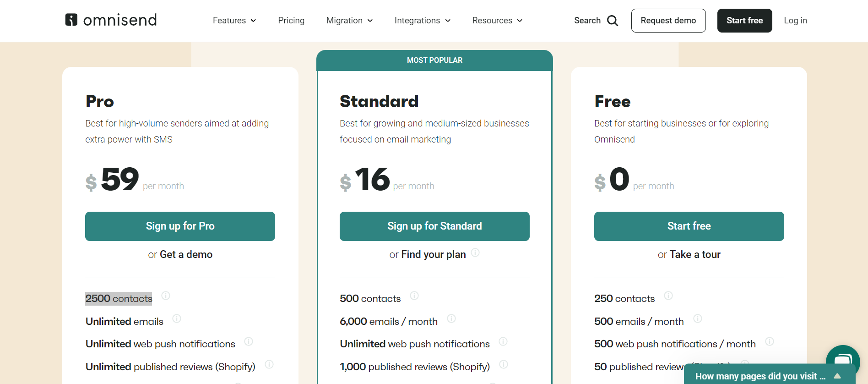Click the Take a tour link
The image size is (868, 384).
[694, 254]
